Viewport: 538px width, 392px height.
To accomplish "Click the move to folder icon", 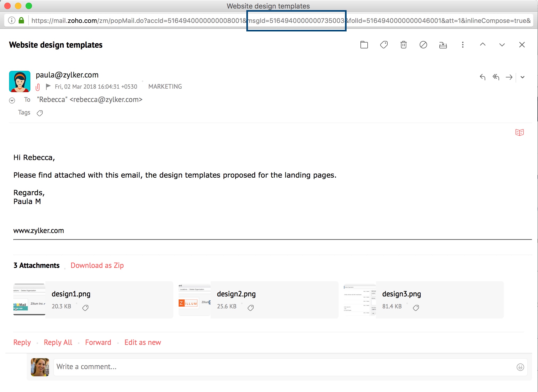I will pos(364,45).
